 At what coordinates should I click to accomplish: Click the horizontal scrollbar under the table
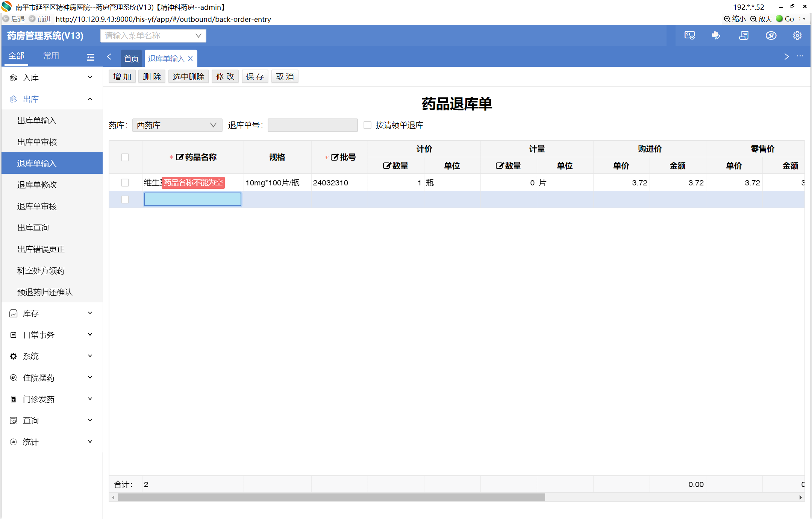point(331,497)
